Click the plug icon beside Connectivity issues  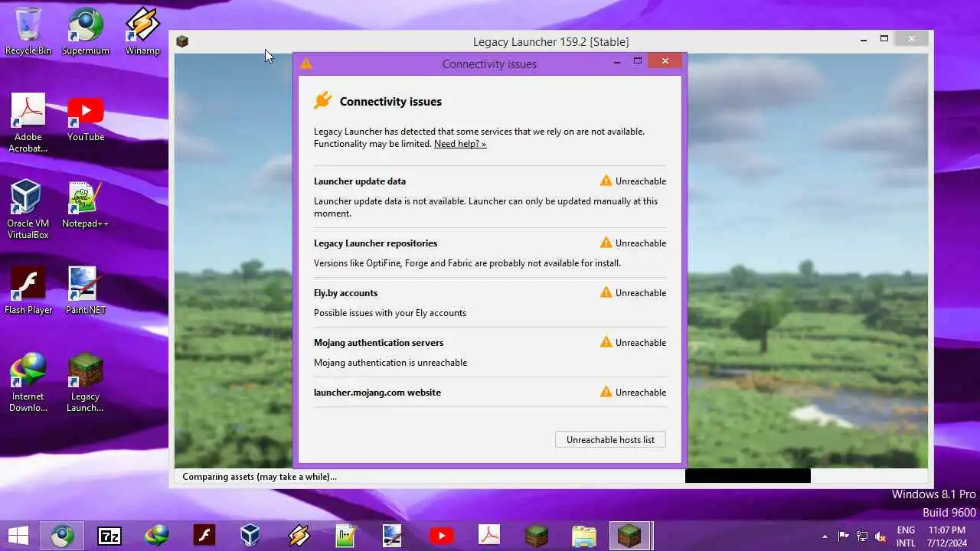(x=323, y=100)
